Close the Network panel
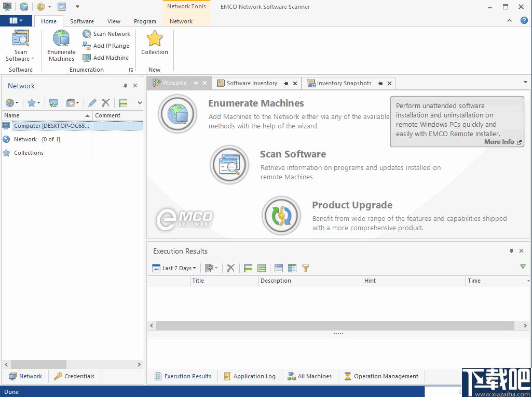 click(x=135, y=86)
